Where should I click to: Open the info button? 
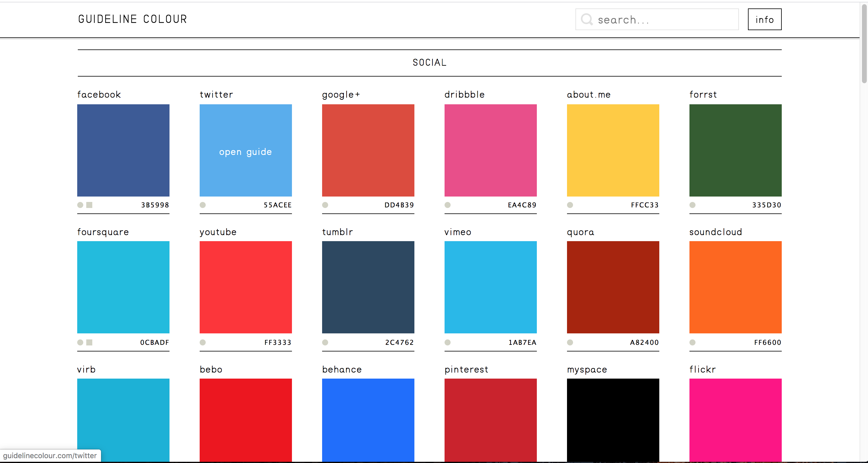(x=765, y=20)
